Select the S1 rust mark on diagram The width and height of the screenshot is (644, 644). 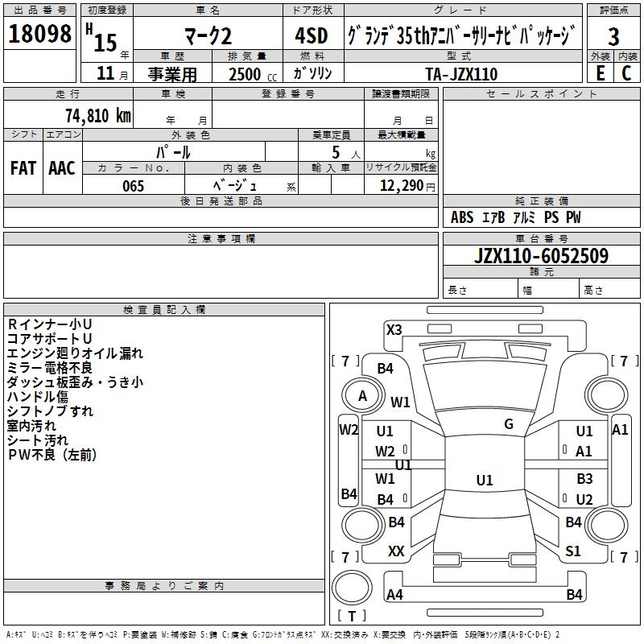click(x=572, y=551)
